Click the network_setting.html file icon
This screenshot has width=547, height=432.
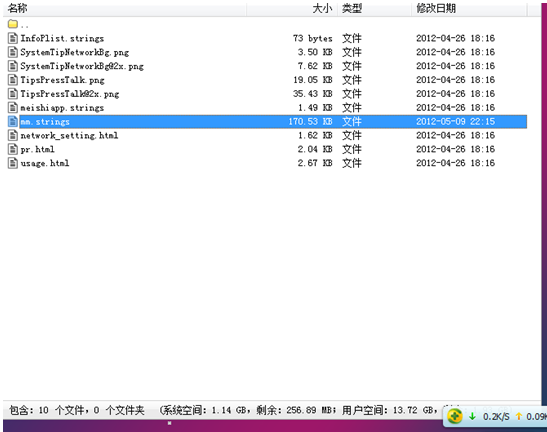[x=13, y=135]
